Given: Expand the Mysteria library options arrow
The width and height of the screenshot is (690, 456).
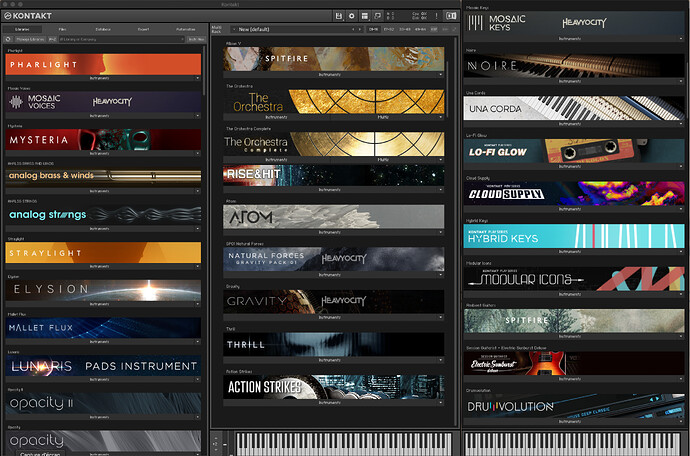Looking at the screenshot, I should click(198, 154).
